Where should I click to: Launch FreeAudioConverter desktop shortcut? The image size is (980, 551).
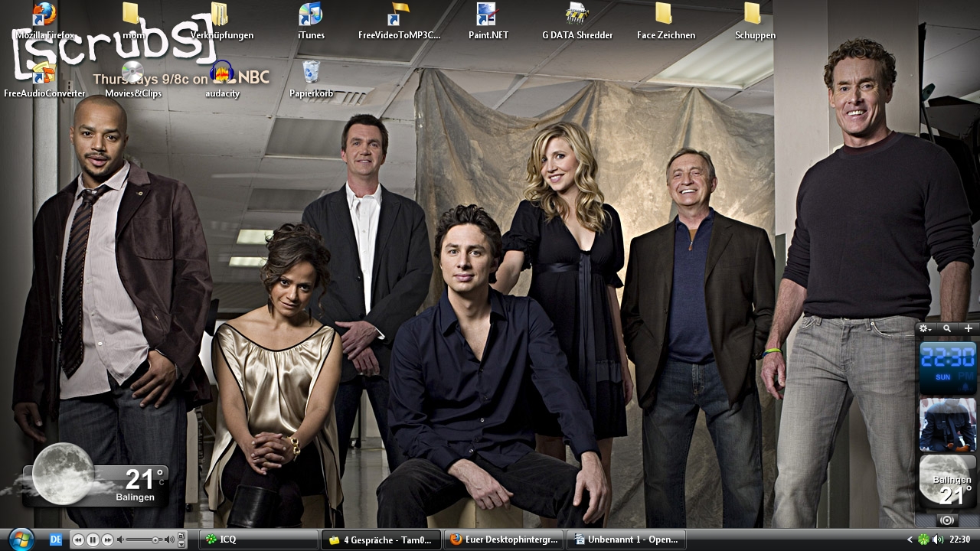coord(44,80)
